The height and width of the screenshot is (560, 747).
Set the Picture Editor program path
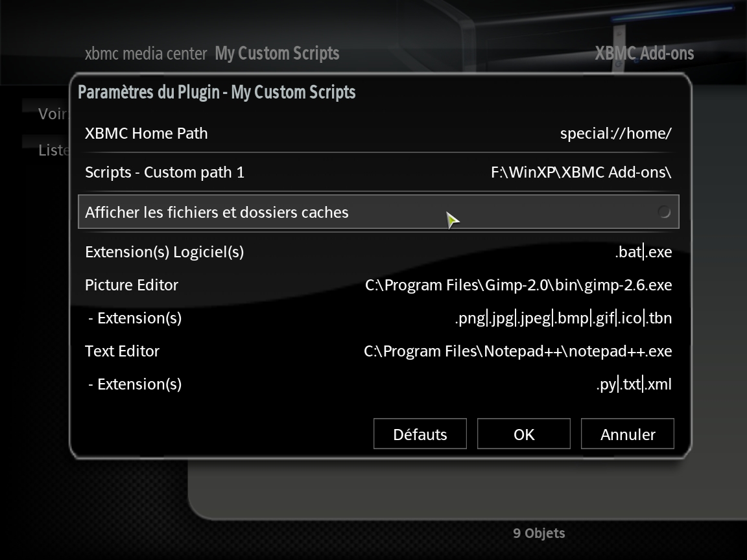pyautogui.click(x=378, y=285)
